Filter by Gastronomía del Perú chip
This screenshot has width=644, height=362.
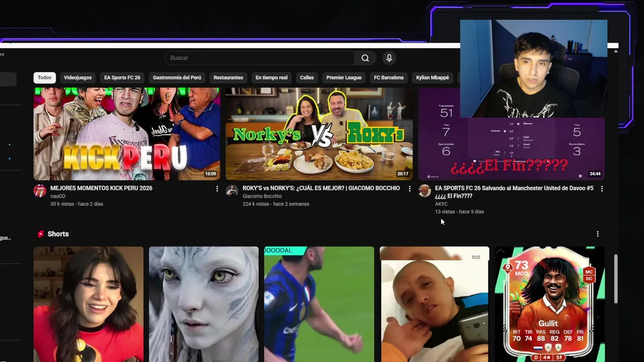pyautogui.click(x=177, y=77)
